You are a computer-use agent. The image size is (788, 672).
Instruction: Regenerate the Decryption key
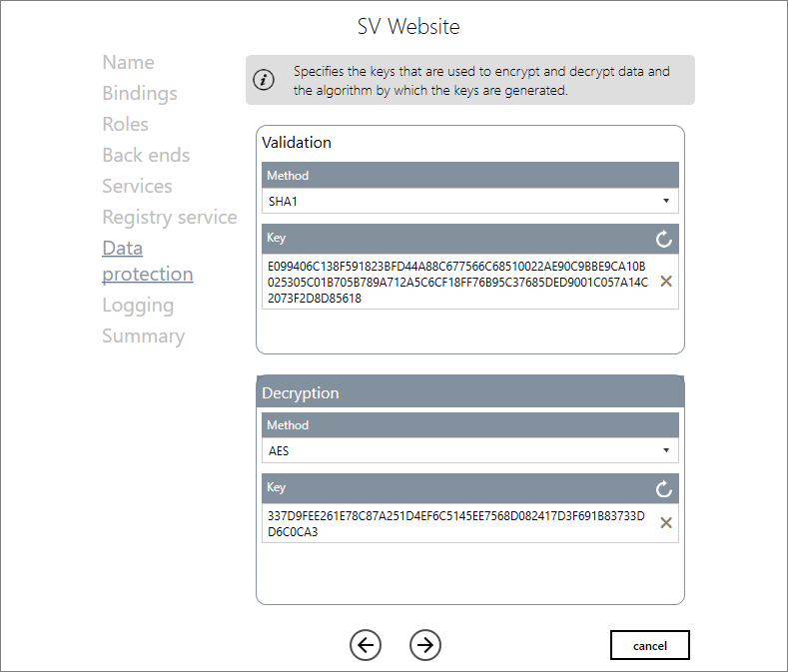(664, 488)
